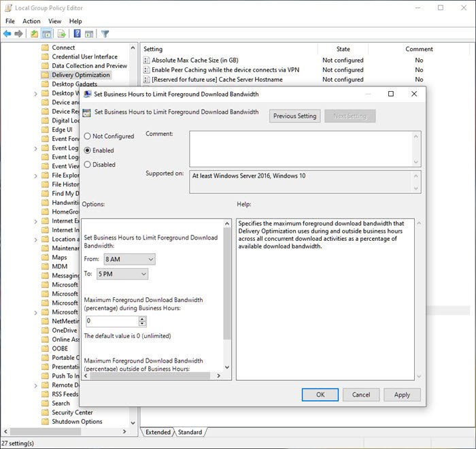Screen dimensions: 476x449
Task: Maximize the policy setting dialog
Action: [391, 94]
